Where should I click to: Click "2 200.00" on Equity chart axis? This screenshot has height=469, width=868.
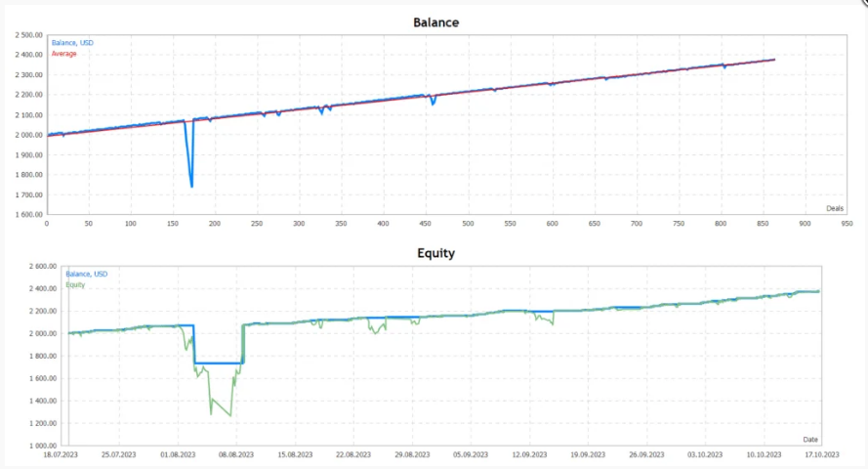43,311
